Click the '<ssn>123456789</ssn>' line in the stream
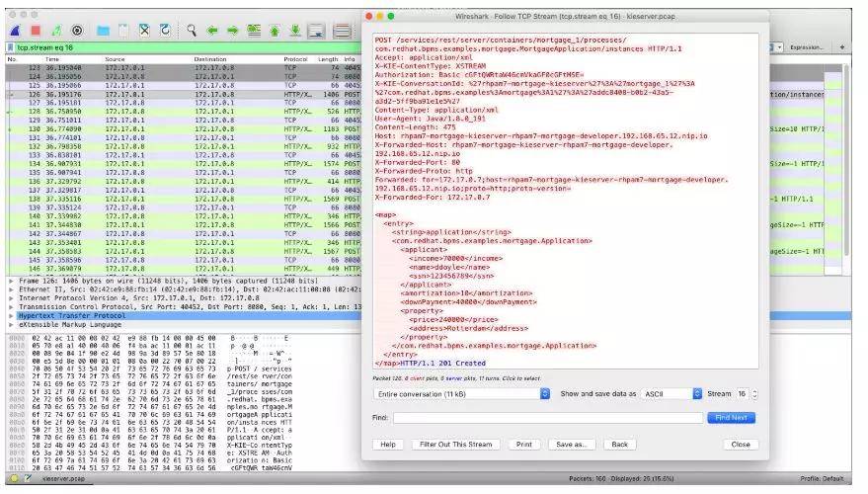This screenshot has height=494, width=868. [x=451, y=276]
